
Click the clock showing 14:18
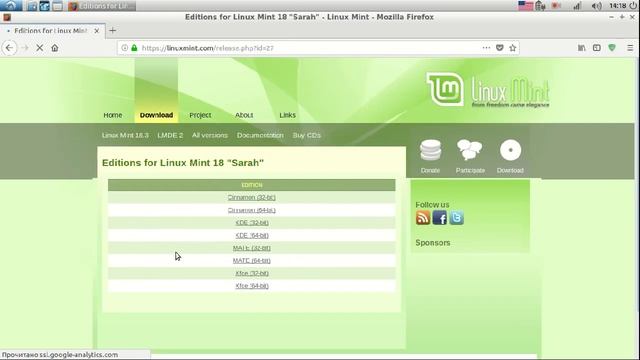pyautogui.click(x=618, y=6)
